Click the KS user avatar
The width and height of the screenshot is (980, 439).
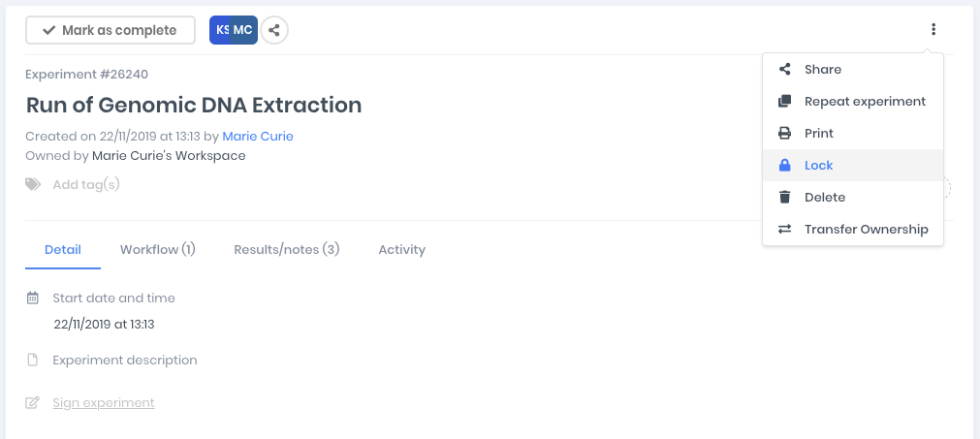point(221,30)
